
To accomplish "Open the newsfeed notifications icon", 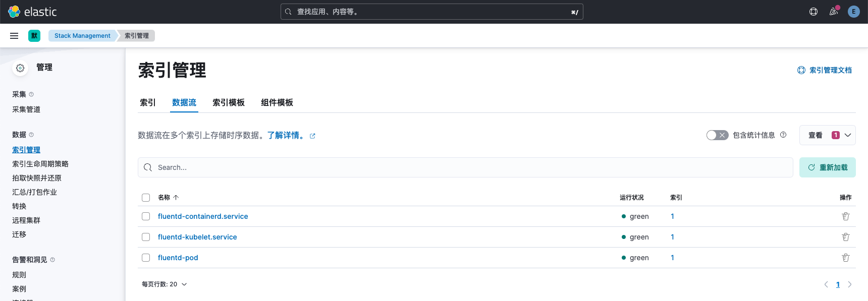I will [x=834, y=12].
